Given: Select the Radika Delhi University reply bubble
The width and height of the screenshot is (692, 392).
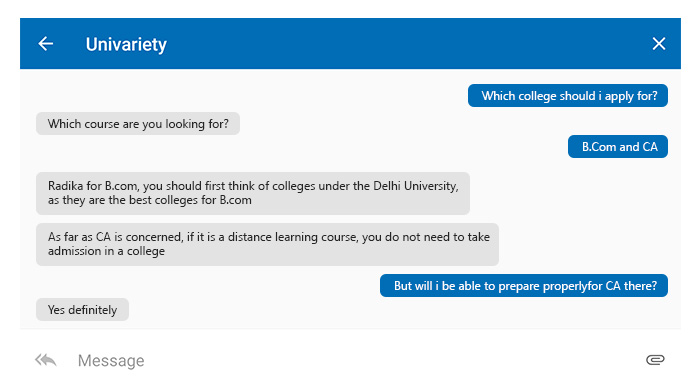Looking at the screenshot, I should click(253, 193).
